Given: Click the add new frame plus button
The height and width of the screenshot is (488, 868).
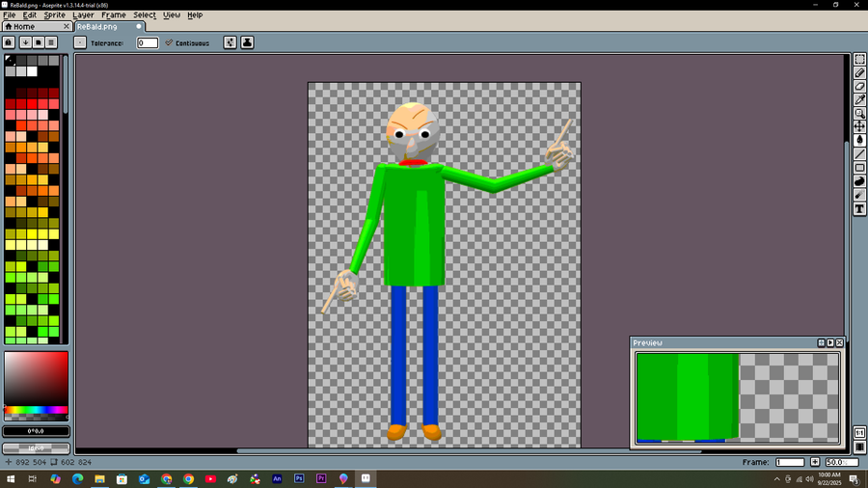Looking at the screenshot, I should 815,462.
